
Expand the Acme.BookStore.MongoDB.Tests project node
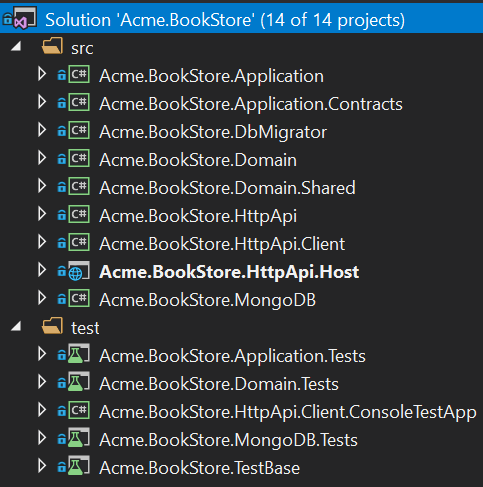42,438
